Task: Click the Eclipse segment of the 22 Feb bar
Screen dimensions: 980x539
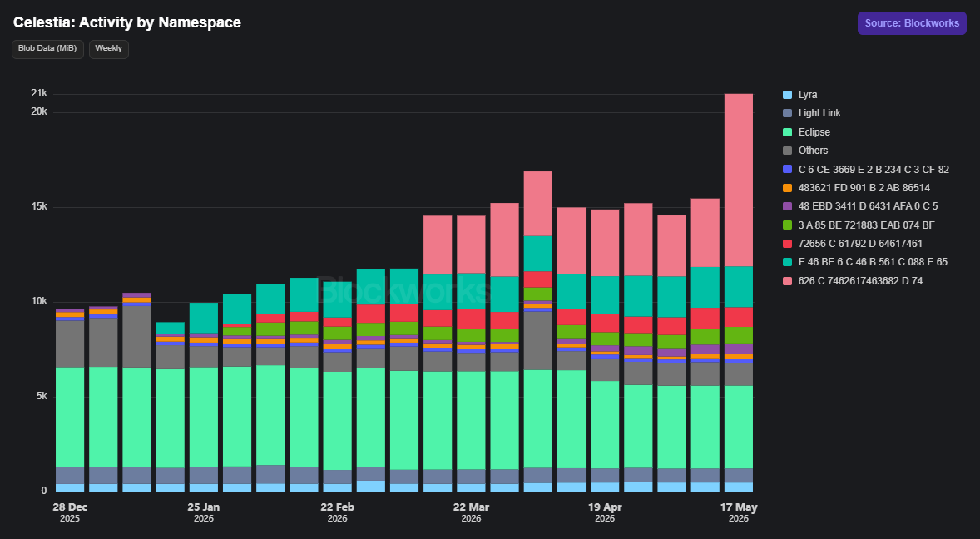Action: 338,421
